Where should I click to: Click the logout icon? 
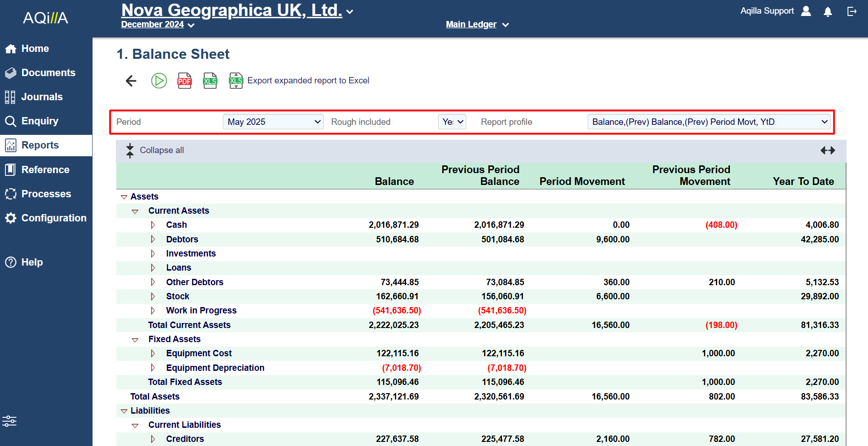pos(852,11)
